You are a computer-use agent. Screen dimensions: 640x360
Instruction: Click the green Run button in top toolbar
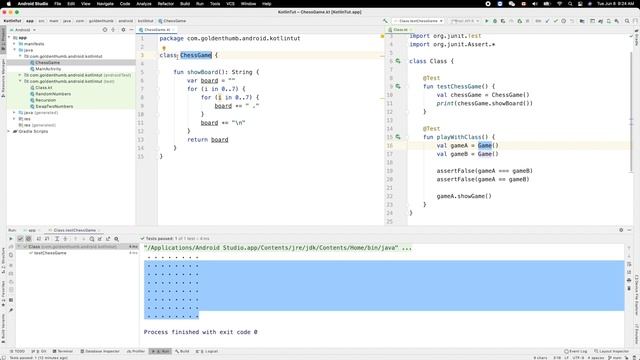487,21
